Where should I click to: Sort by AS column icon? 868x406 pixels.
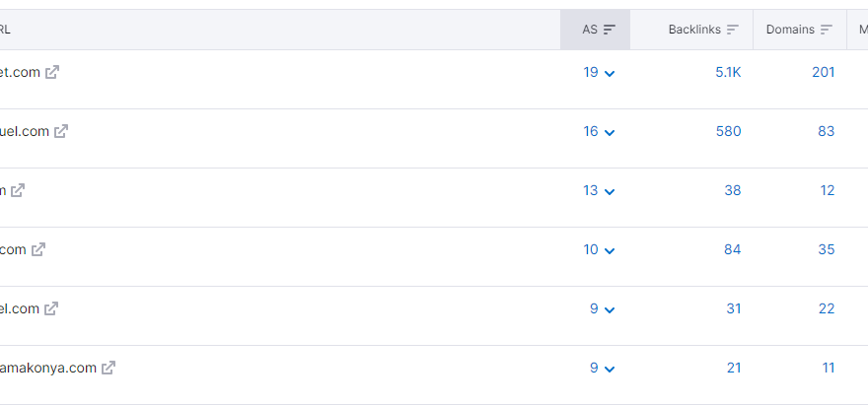point(610,30)
